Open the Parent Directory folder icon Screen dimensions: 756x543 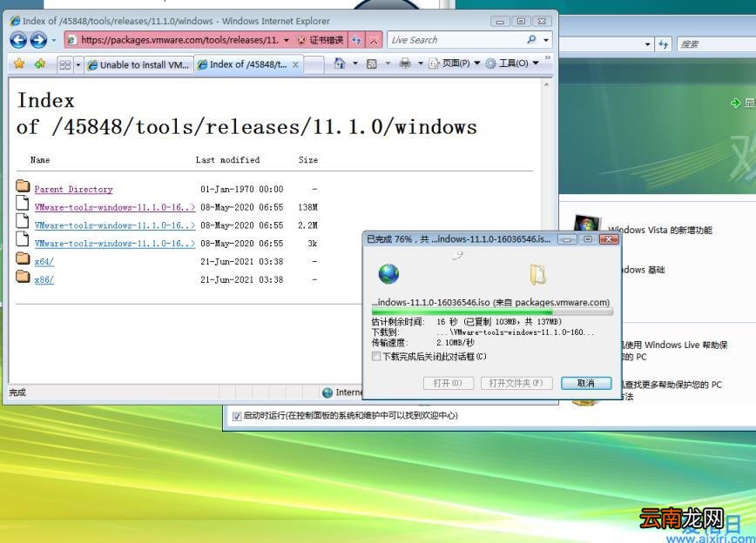click(23, 185)
